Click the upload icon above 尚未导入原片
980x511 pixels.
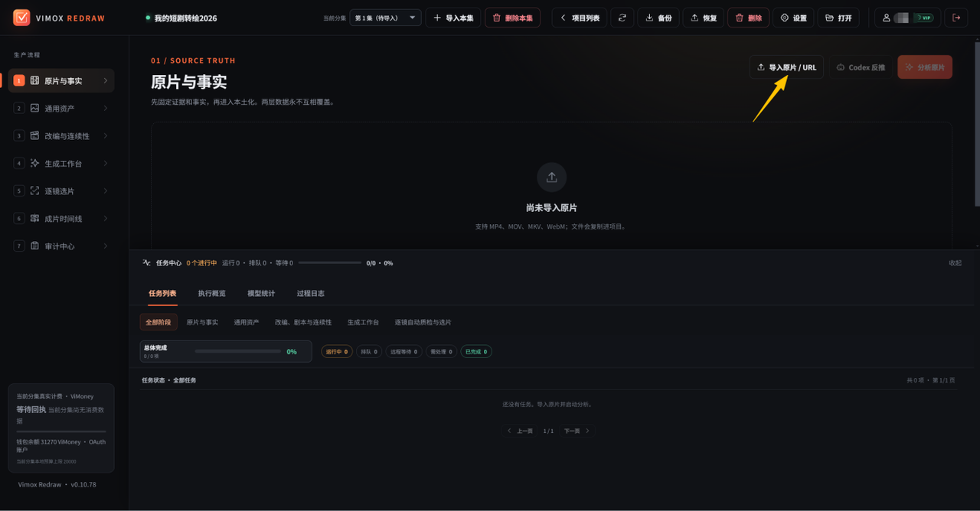551,177
